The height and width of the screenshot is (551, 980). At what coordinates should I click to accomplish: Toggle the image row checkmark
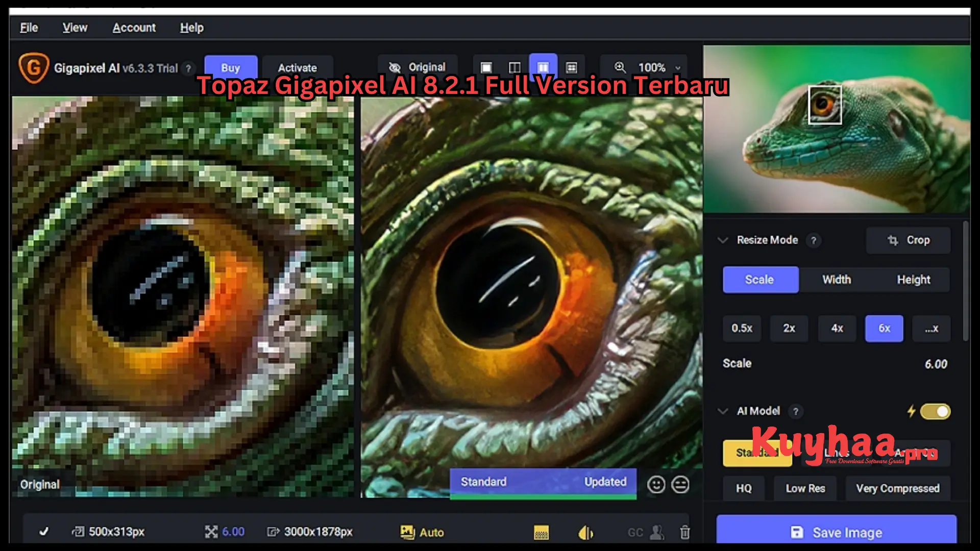tap(44, 532)
